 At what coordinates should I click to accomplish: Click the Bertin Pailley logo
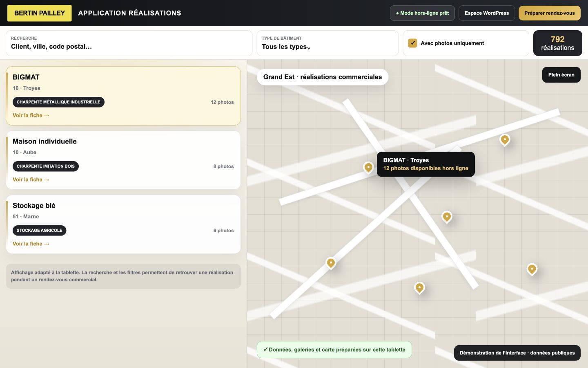tap(40, 13)
